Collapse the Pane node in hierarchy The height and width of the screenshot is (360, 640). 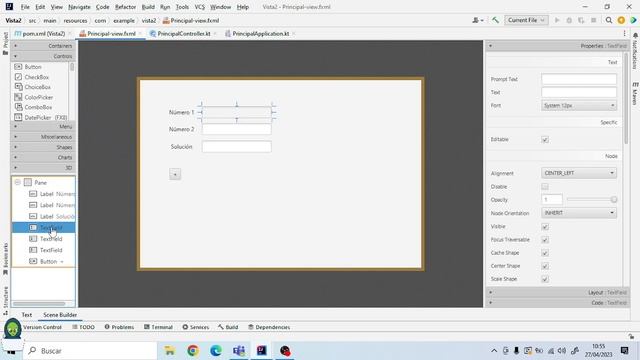click(18, 182)
